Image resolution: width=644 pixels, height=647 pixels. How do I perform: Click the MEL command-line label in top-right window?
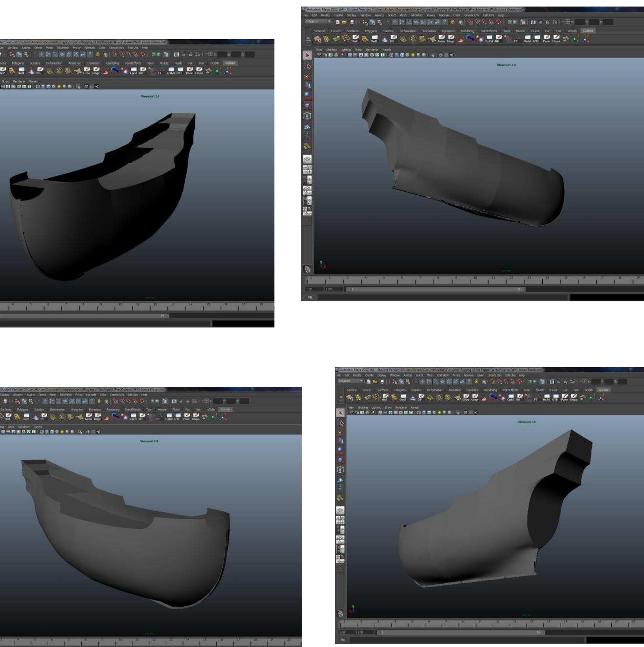tap(310, 297)
